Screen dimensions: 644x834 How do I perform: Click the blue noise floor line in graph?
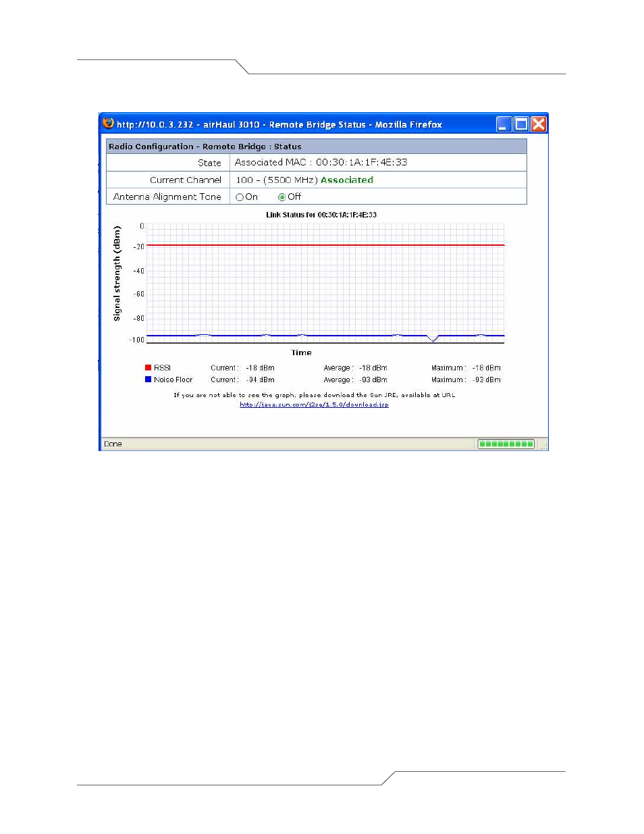click(x=325, y=335)
